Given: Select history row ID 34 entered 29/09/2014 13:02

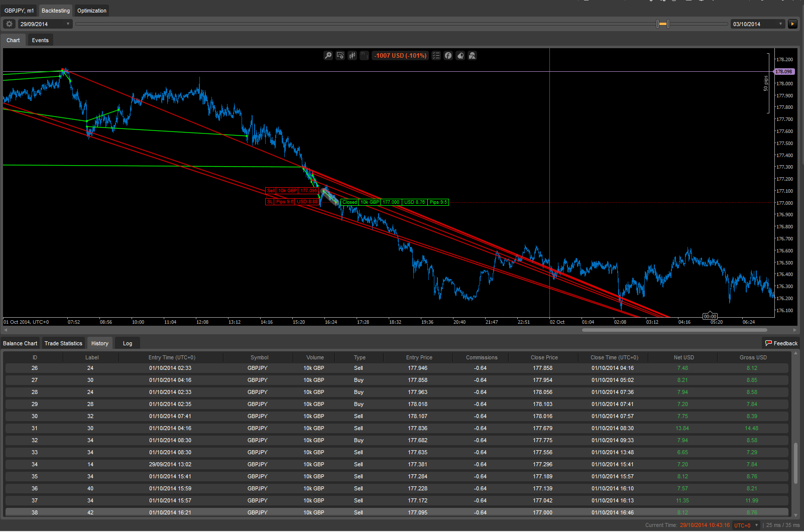Looking at the screenshot, I should 397,464.
